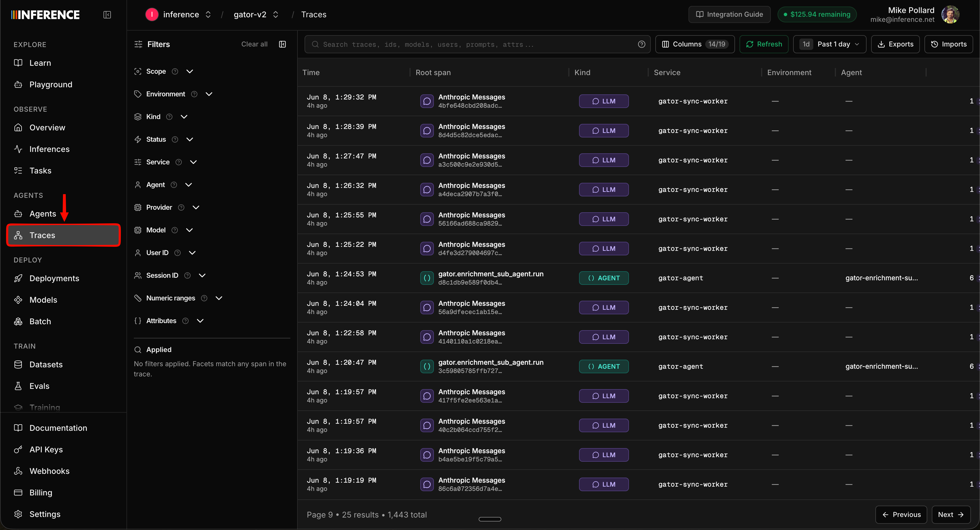Click the agent span icon of trace d8c1db9e589f0db4
This screenshot has width=980, height=530.
(x=427, y=278)
